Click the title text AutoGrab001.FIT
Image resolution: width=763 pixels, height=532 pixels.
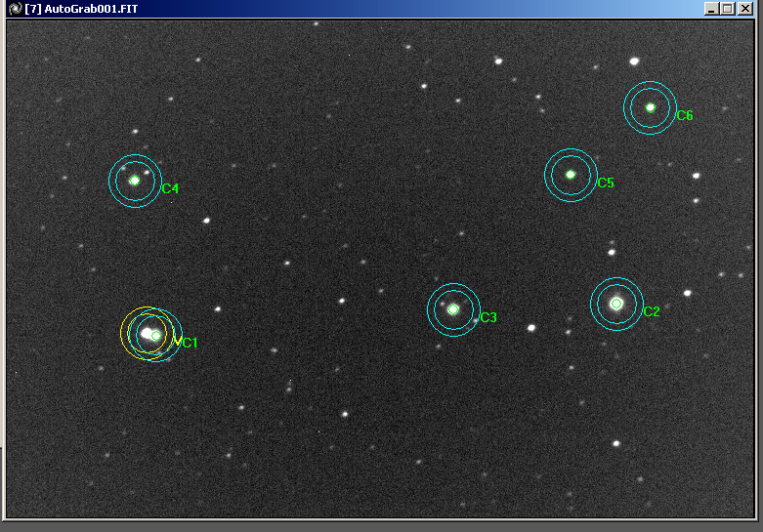pyautogui.click(x=91, y=9)
